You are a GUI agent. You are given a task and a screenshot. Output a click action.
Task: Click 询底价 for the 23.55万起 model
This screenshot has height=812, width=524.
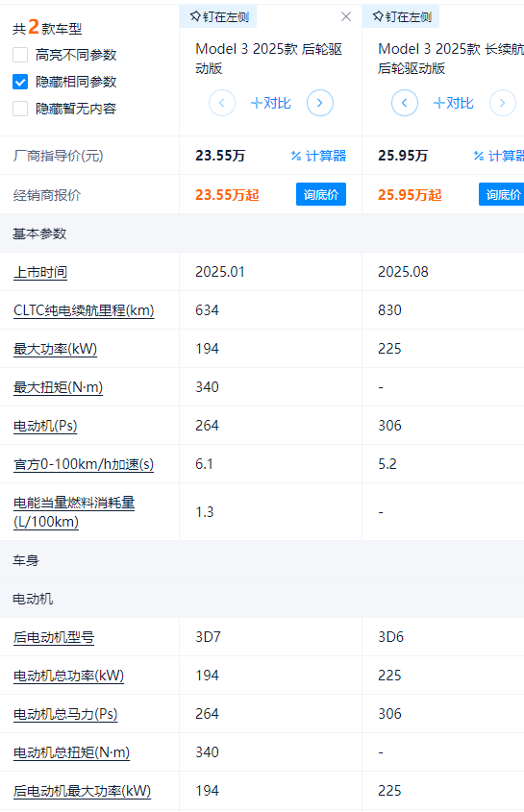tap(321, 194)
